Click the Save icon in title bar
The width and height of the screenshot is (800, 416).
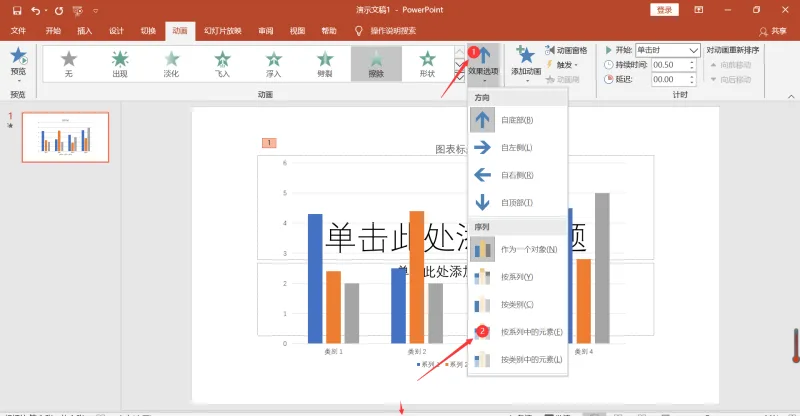pyautogui.click(x=17, y=10)
